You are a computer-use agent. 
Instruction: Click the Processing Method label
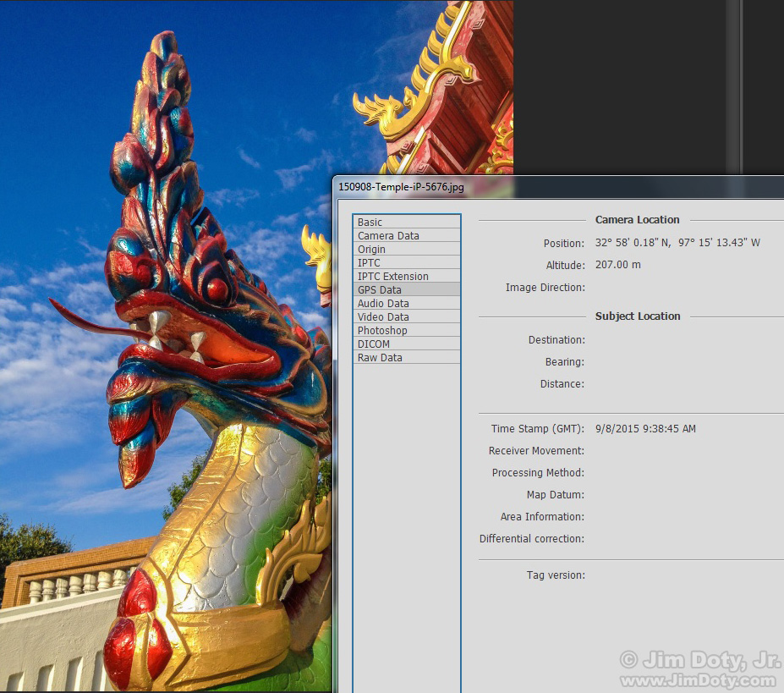coord(538,472)
